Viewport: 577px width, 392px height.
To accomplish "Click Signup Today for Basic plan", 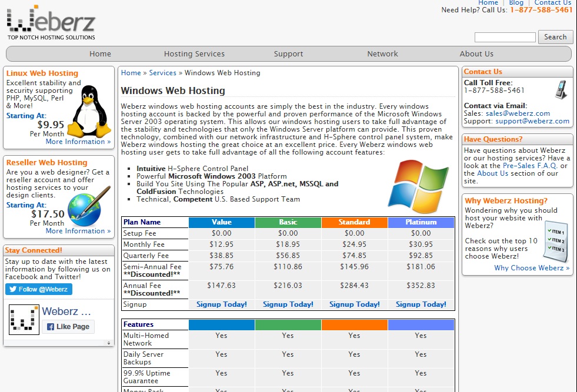I will pyautogui.click(x=288, y=304).
